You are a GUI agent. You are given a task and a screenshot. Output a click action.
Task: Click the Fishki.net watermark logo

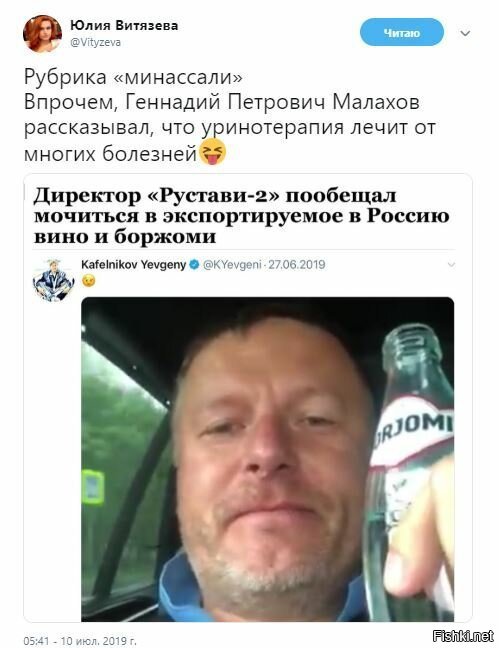pyautogui.click(x=463, y=636)
